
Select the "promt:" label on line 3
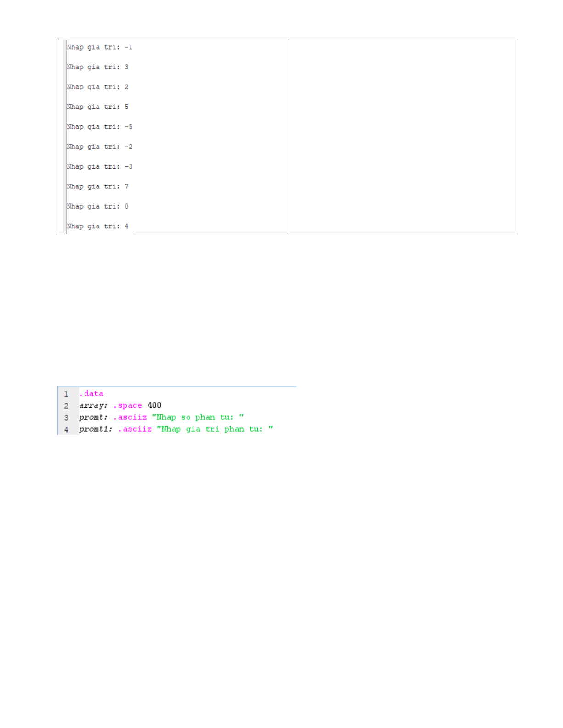coord(93,418)
